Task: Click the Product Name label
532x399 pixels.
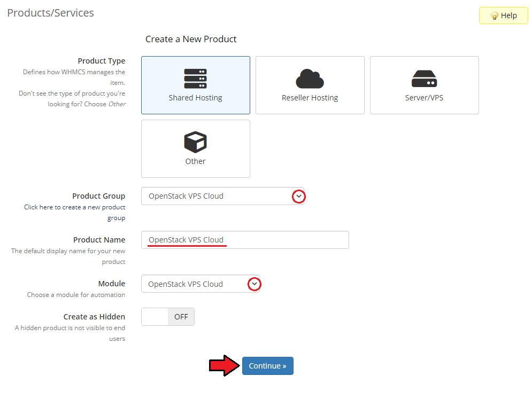Action: [99, 240]
